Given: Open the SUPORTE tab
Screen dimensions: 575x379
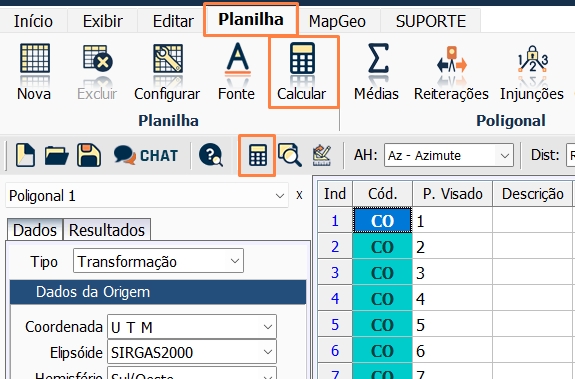Looking at the screenshot, I should [431, 21].
